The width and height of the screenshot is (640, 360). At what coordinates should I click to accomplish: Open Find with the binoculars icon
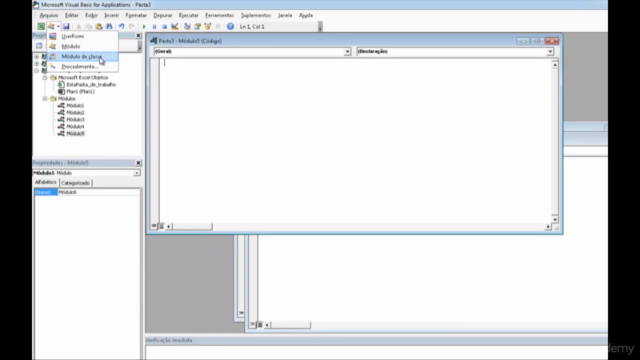coord(109,27)
